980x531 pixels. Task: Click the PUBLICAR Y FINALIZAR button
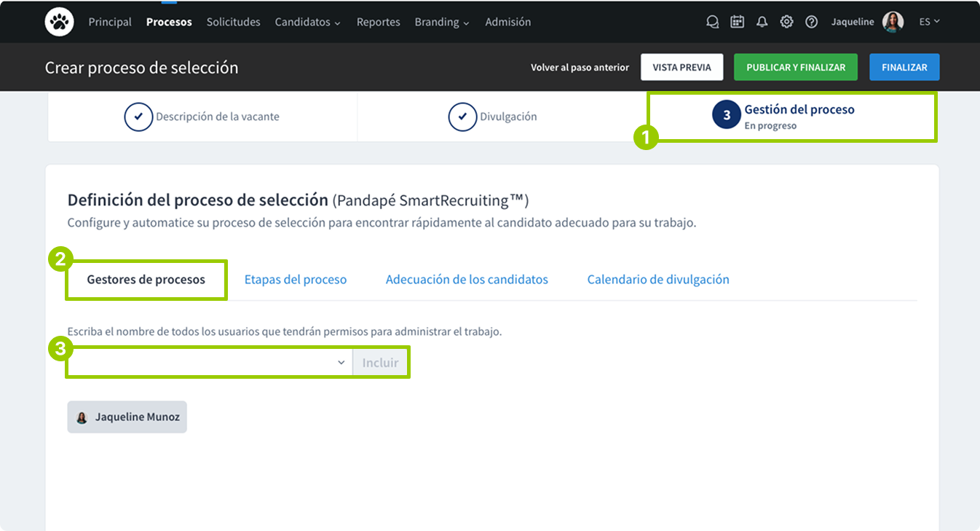795,67
